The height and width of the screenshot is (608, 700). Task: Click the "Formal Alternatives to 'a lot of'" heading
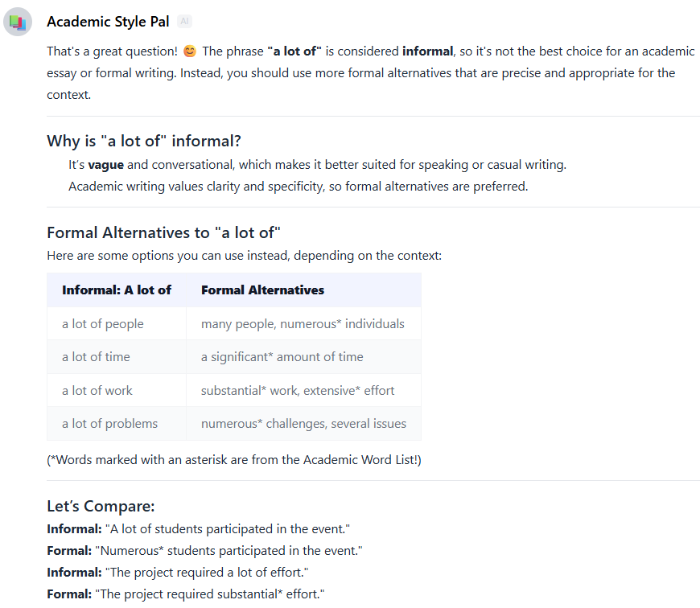[163, 232]
